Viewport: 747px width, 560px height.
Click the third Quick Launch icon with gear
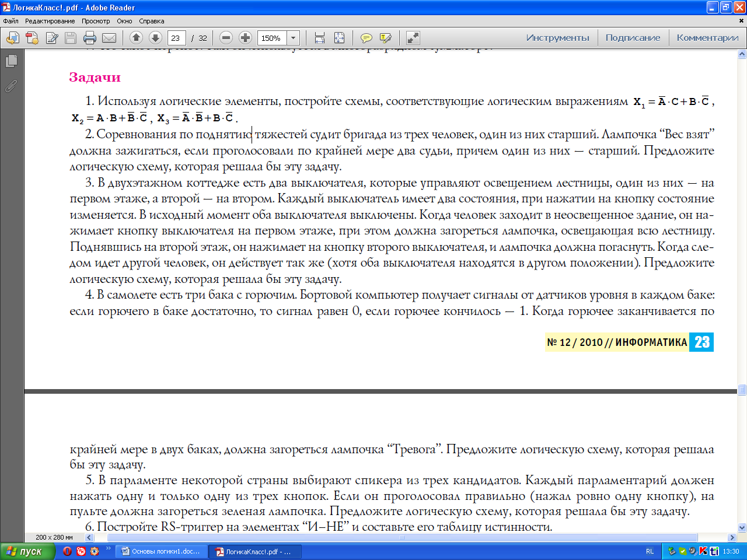(x=95, y=551)
